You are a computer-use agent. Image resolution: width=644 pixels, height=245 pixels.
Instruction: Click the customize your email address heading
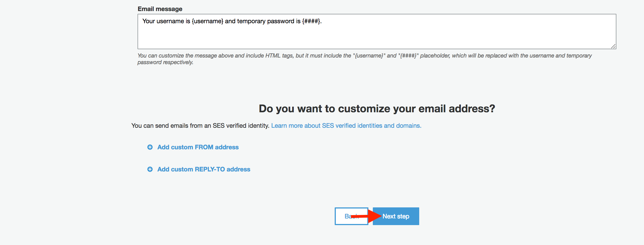click(x=377, y=109)
